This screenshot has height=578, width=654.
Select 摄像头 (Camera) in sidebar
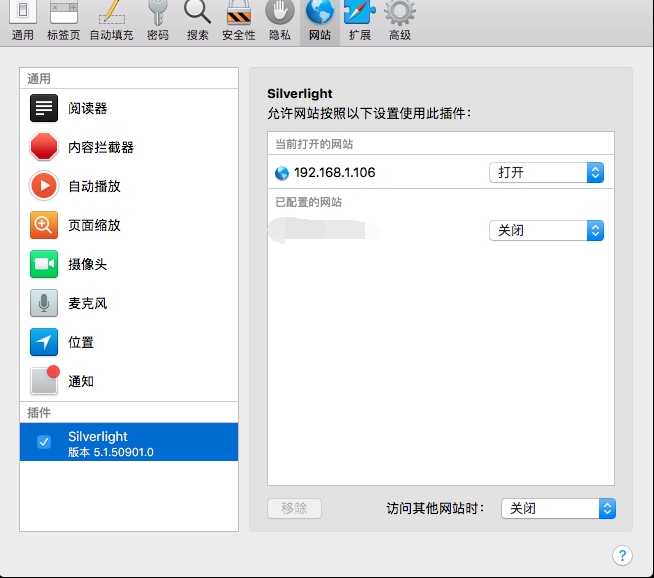tap(129, 264)
